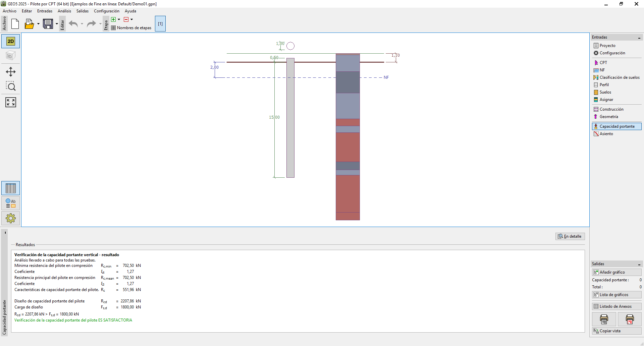Activate the zoom region tool

click(11, 86)
